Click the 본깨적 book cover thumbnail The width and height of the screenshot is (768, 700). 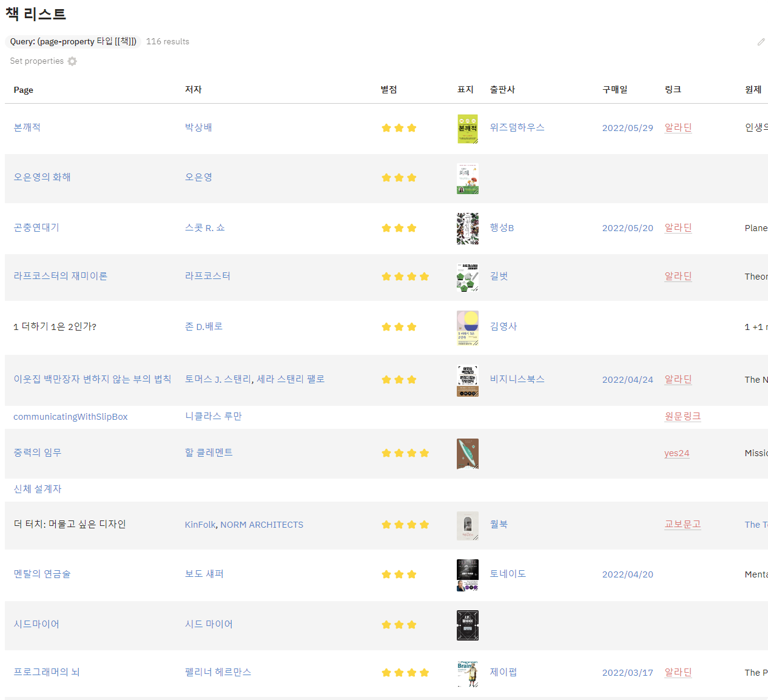pyautogui.click(x=468, y=129)
